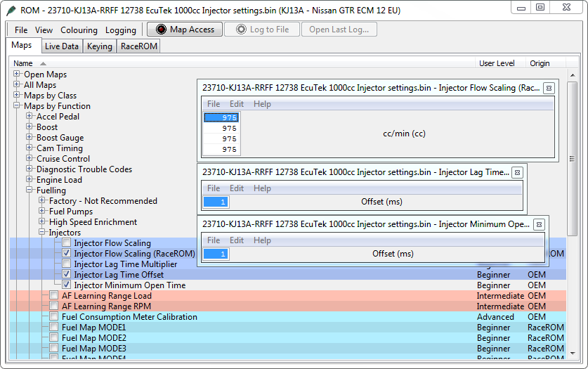Select the first 975 cc/min value cell

pos(221,117)
